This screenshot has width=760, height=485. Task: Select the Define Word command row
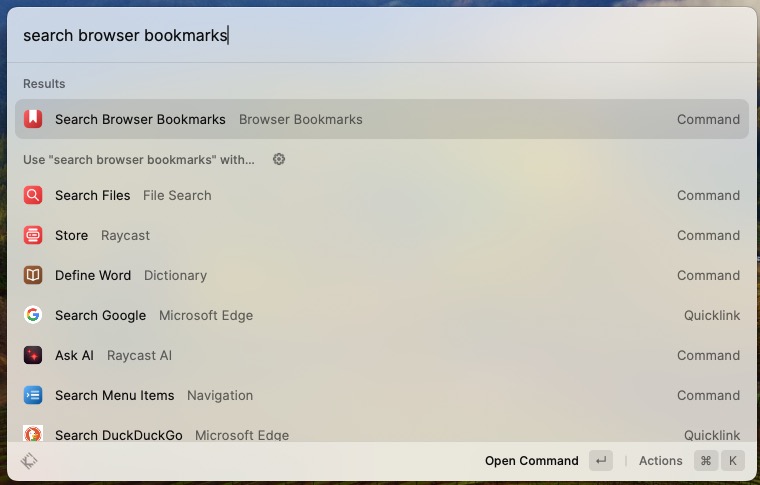click(382, 275)
